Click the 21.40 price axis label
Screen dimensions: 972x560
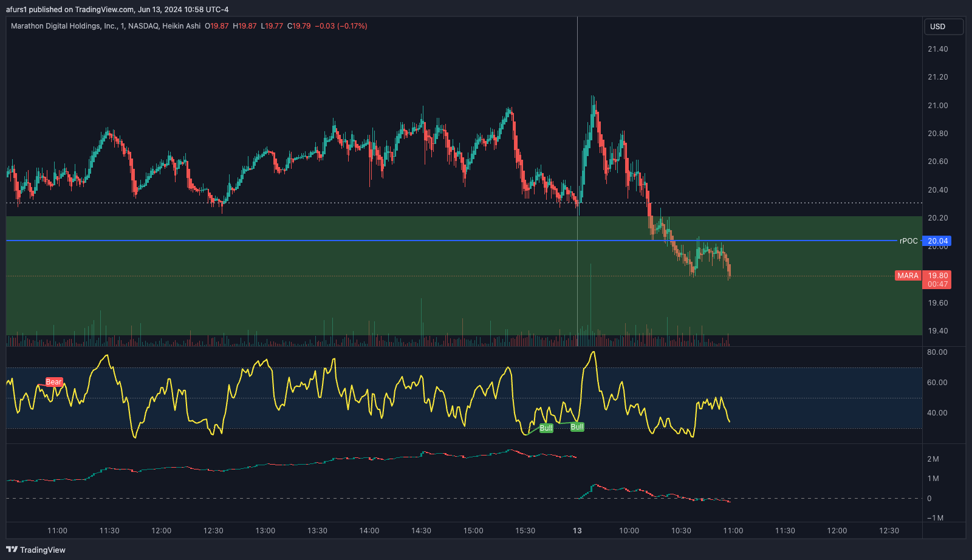point(937,49)
